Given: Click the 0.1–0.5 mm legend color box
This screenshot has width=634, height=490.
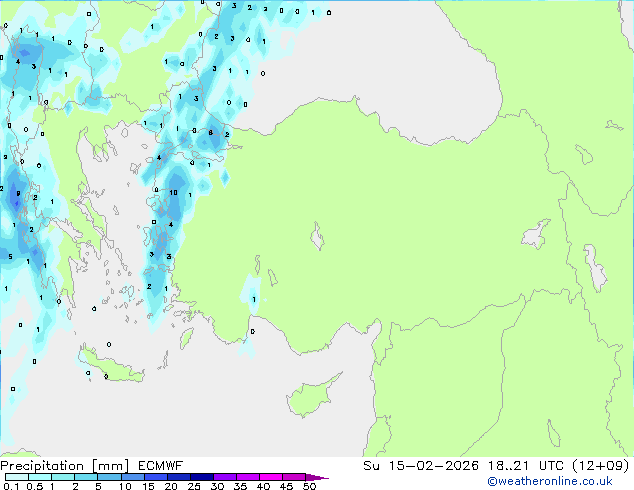Looking at the screenshot, I should click(17, 477).
